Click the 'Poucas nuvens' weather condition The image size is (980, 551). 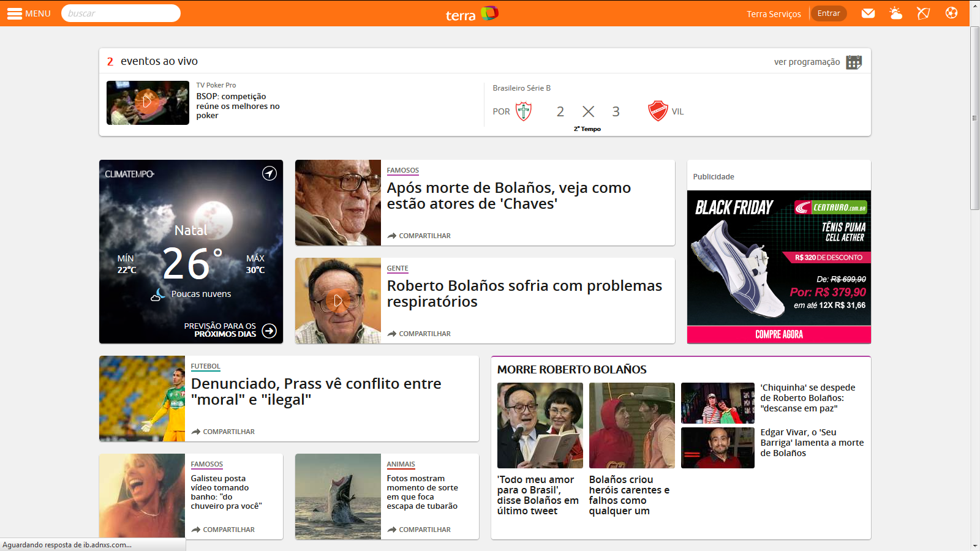pyautogui.click(x=202, y=294)
